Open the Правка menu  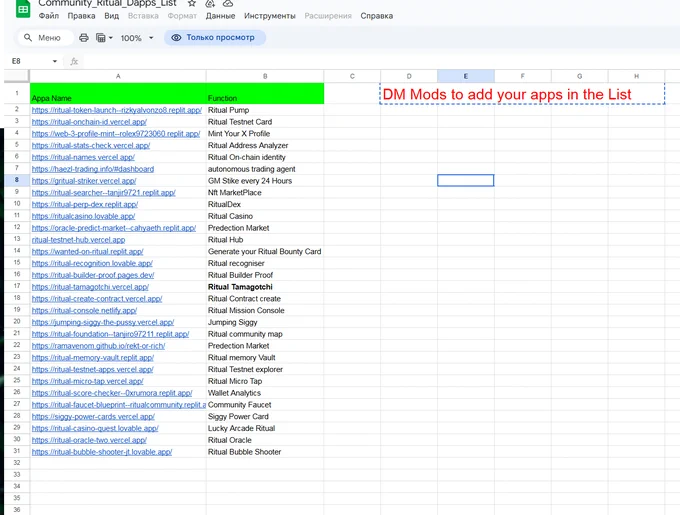click(81, 16)
